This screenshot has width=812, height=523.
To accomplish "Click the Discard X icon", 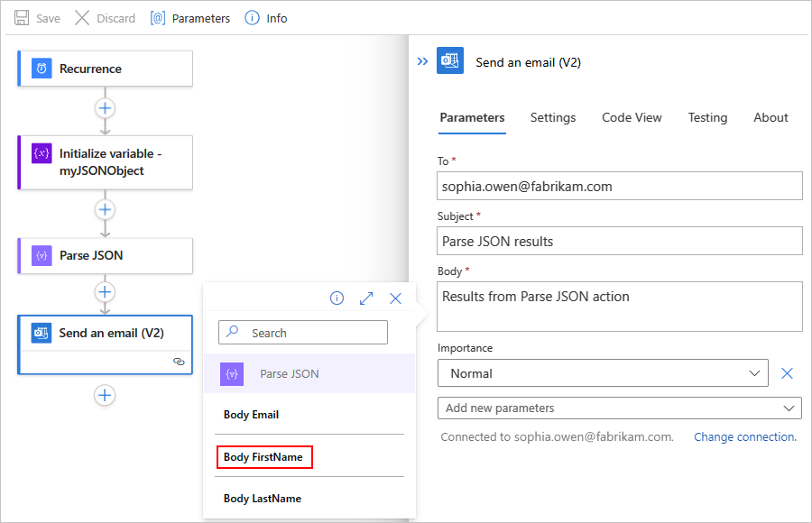I will click(x=82, y=18).
